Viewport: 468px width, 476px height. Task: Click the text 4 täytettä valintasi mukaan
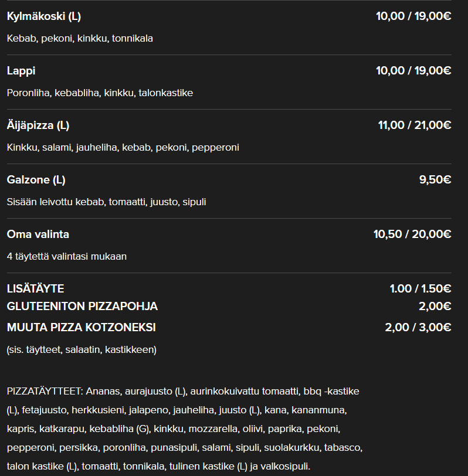point(67,257)
